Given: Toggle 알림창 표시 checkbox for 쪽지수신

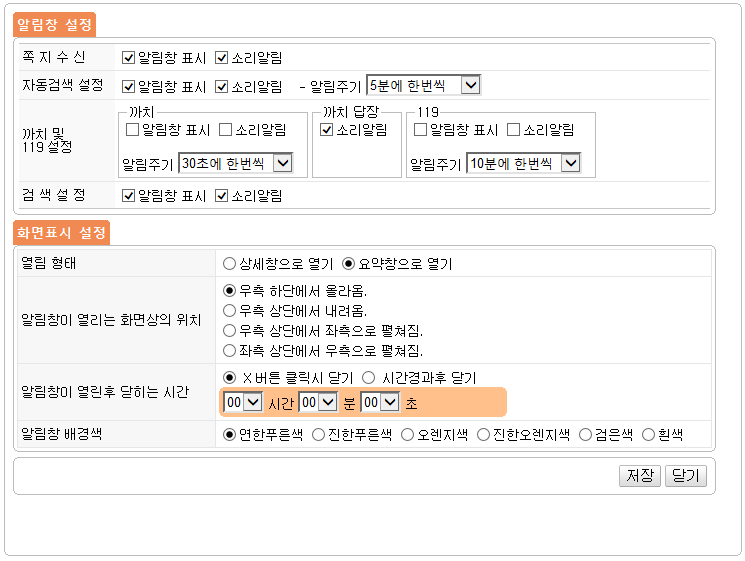Looking at the screenshot, I should [129, 58].
